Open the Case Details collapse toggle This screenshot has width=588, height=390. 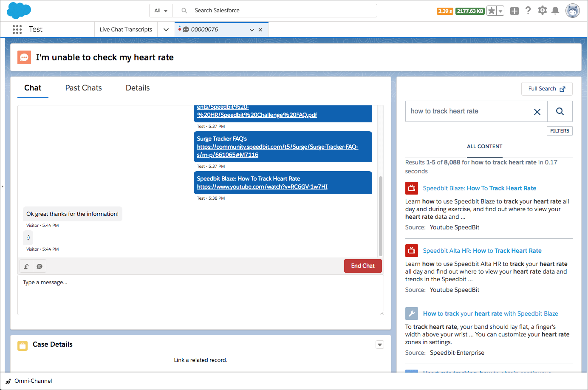point(379,345)
